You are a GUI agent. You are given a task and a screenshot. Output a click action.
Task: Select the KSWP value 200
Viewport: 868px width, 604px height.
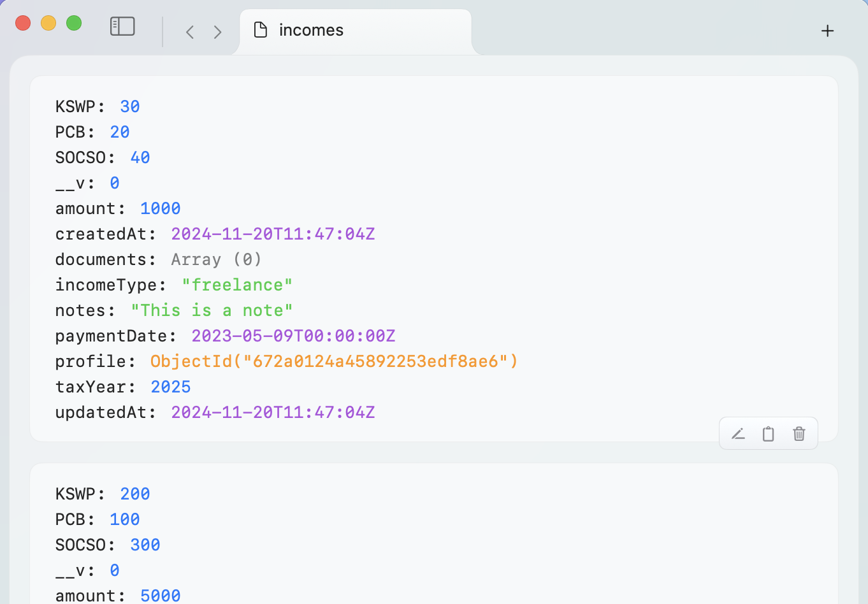pyautogui.click(x=134, y=494)
